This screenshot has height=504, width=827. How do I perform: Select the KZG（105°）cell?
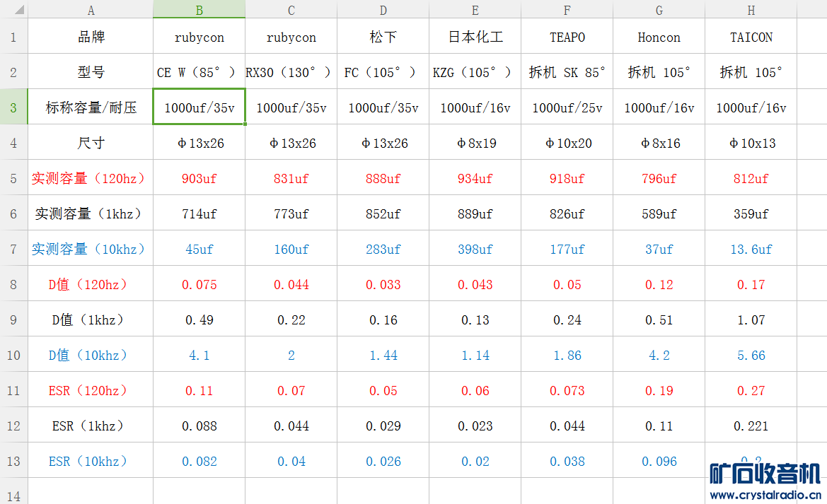[x=475, y=71]
